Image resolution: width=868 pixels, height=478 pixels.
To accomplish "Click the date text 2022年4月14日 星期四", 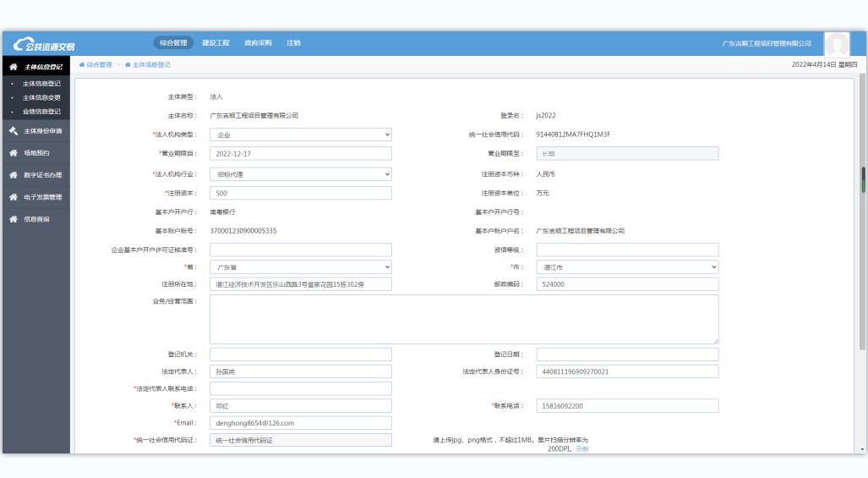I will click(824, 65).
